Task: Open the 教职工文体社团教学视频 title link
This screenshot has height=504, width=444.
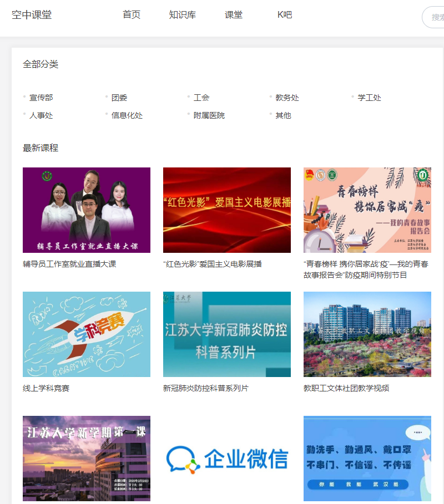Action: [346, 388]
